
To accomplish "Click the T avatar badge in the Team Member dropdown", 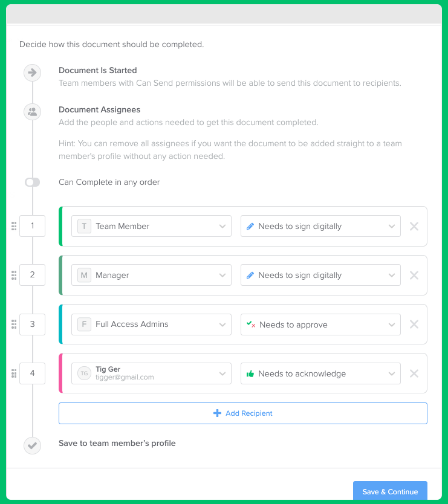I will coord(84,226).
